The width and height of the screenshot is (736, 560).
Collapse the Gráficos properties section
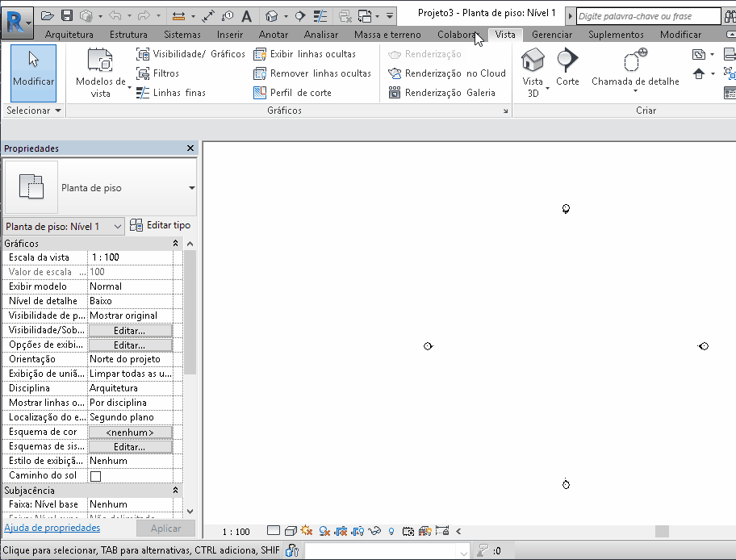176,243
